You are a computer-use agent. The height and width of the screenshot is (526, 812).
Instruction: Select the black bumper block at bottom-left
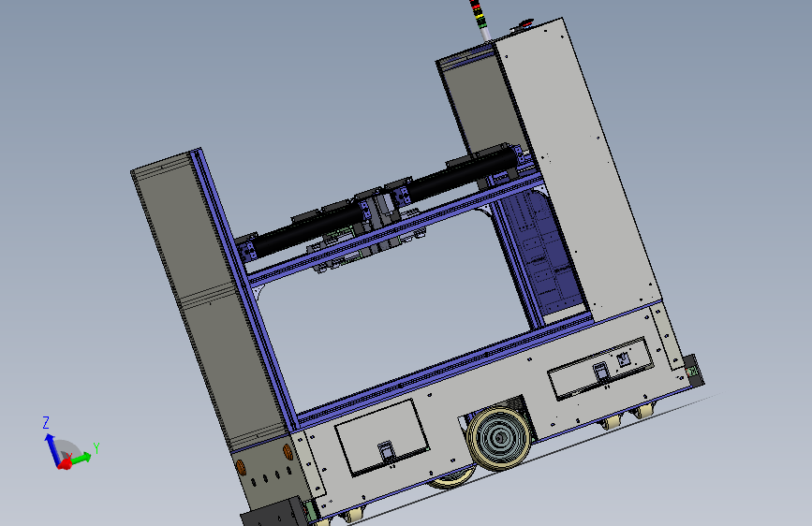pos(273,514)
